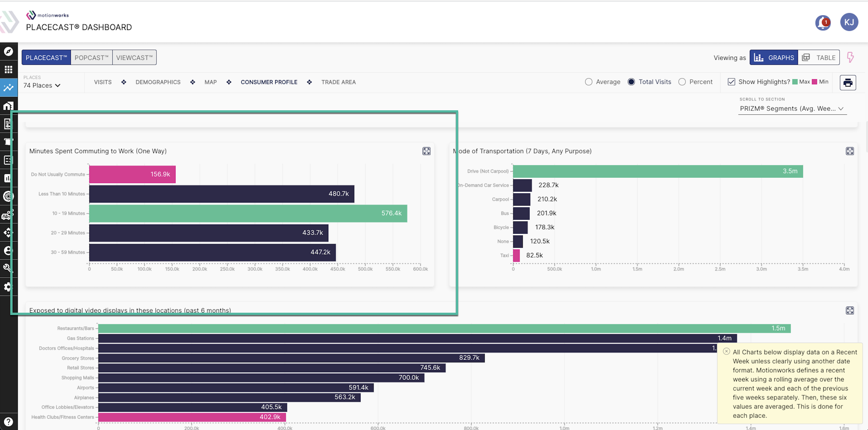
Task: Click the Carpool 210.2k bar
Action: point(522,199)
